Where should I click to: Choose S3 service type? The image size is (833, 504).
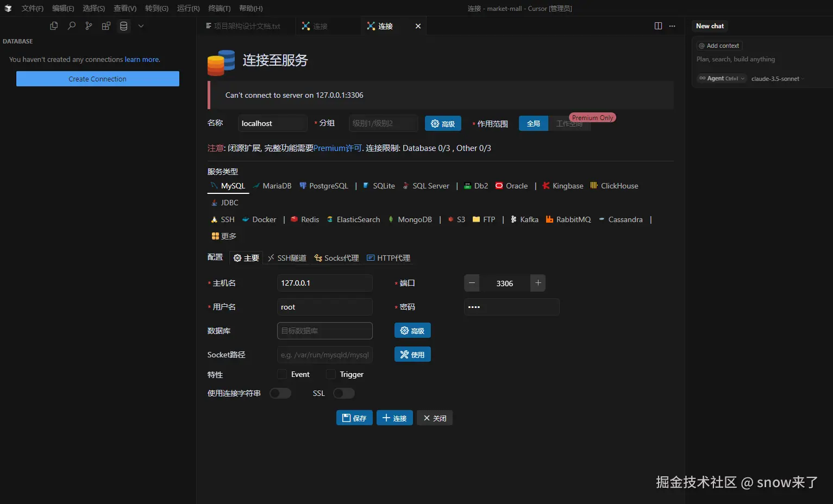coord(456,219)
